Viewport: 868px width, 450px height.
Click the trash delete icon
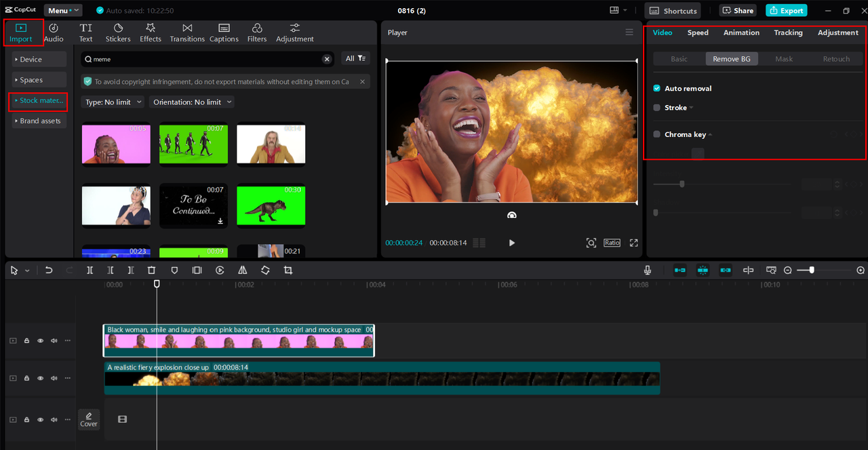(152, 270)
